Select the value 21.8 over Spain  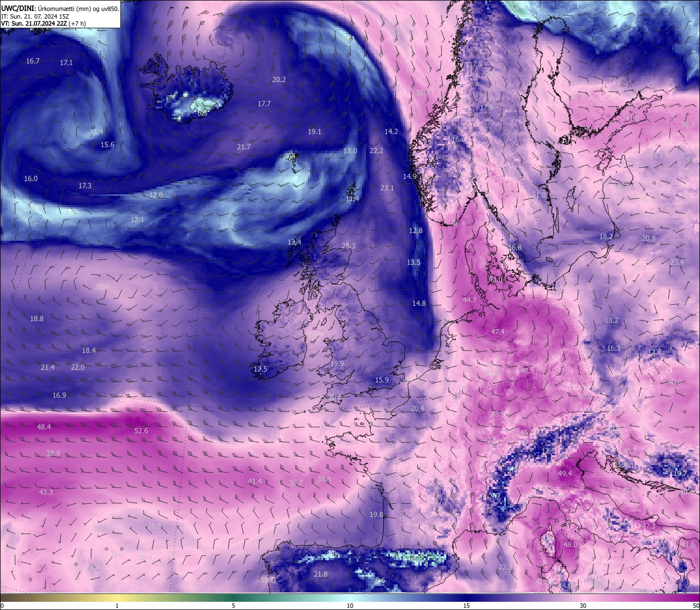[320, 574]
